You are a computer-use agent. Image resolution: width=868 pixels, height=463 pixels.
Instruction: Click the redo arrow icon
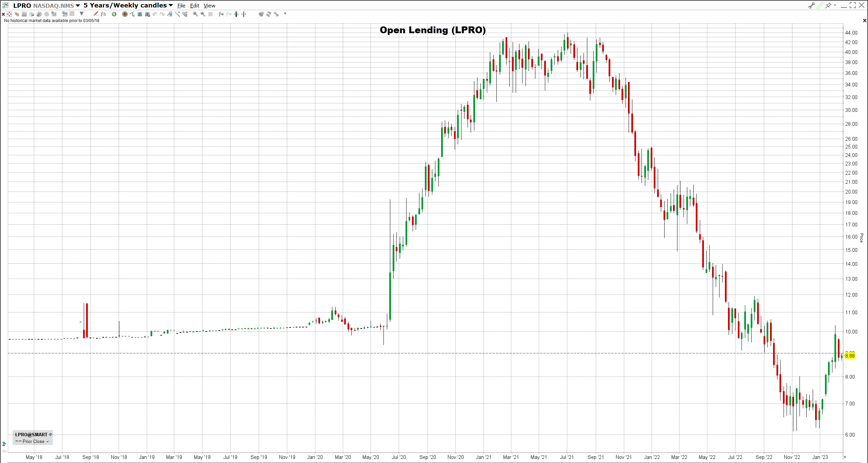click(x=162, y=14)
